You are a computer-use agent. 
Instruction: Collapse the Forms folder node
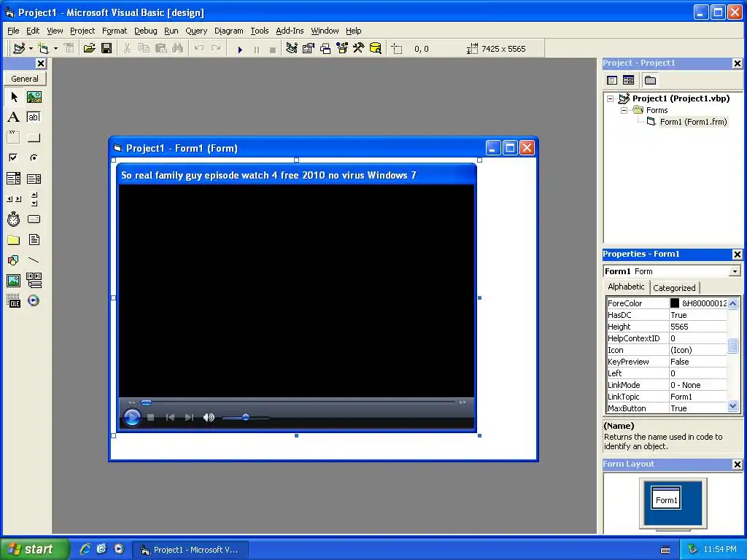pos(624,111)
